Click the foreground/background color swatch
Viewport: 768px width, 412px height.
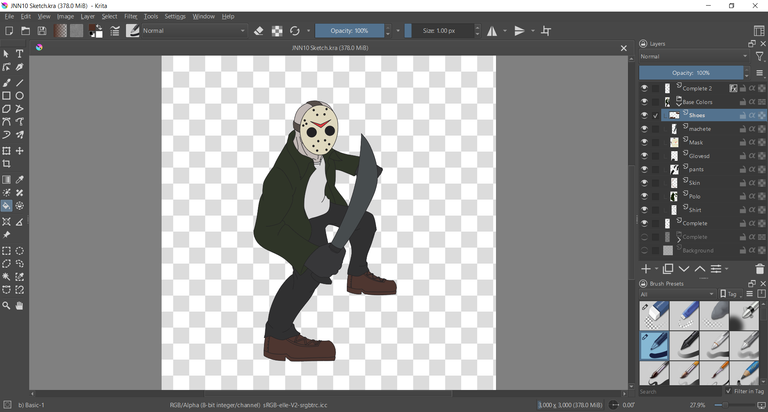[x=96, y=31]
